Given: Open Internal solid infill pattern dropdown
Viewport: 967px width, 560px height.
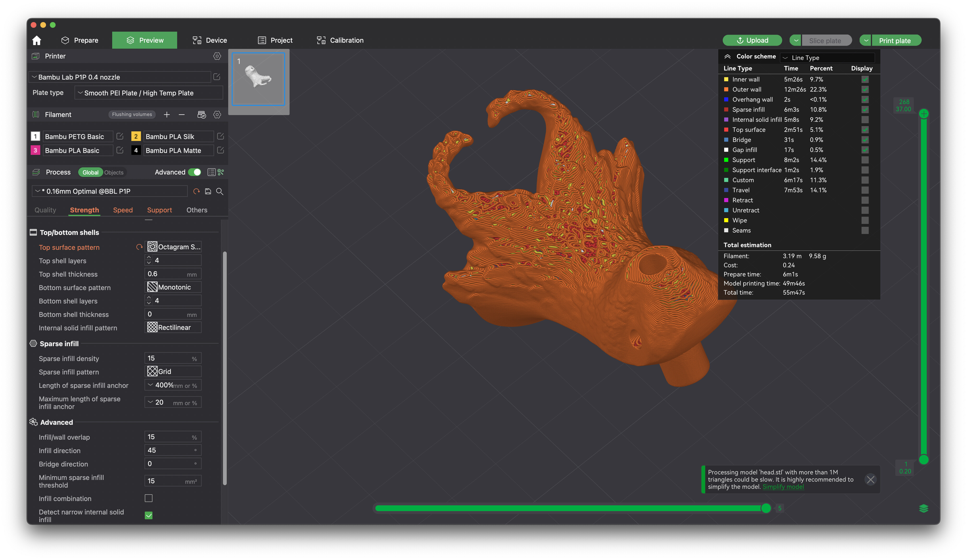Looking at the screenshot, I should pos(173,327).
